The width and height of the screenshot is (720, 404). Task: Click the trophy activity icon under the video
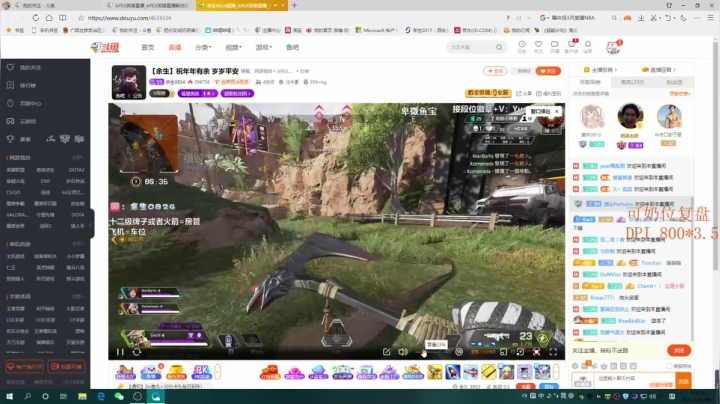[x=176, y=372]
